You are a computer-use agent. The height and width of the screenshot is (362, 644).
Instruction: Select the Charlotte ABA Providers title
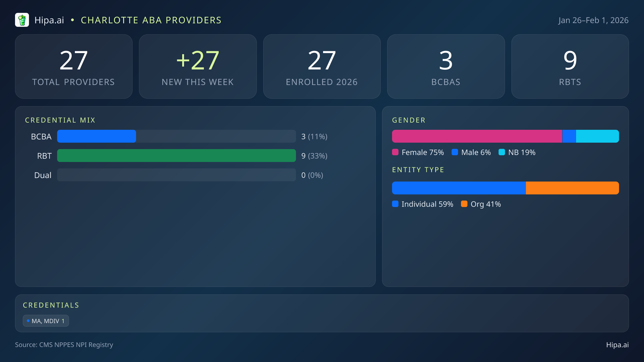click(151, 20)
